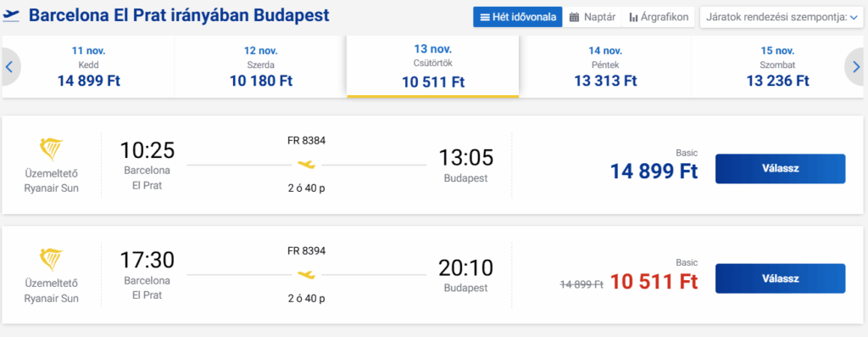Select the 11 nov. Kedd date
The height and width of the screenshot is (337, 868).
88,66
